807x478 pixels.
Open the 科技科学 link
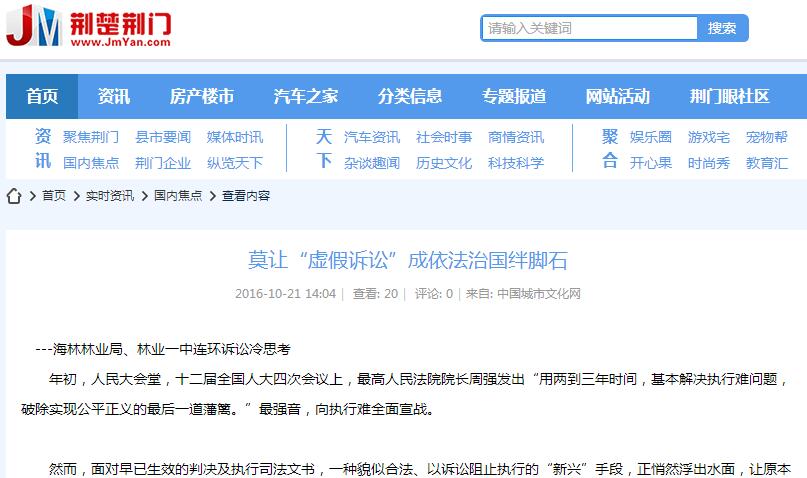pos(516,163)
